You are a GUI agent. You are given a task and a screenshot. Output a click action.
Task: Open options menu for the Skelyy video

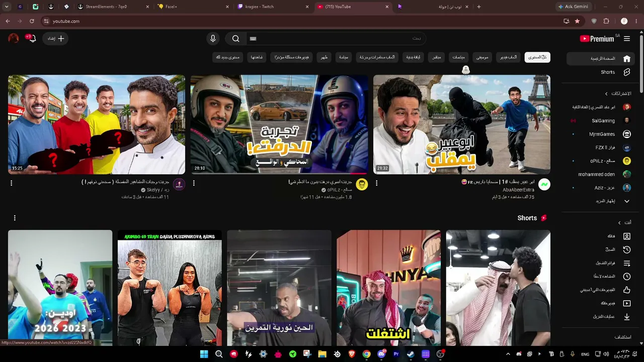click(11, 183)
